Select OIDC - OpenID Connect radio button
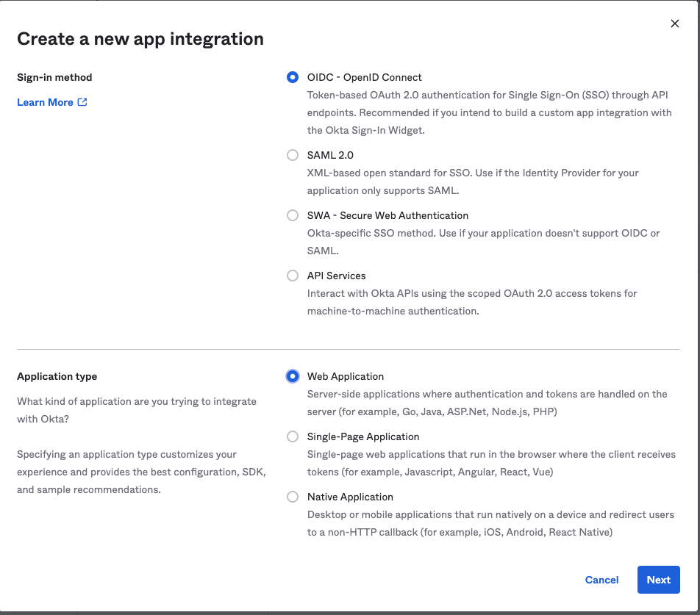 point(293,77)
